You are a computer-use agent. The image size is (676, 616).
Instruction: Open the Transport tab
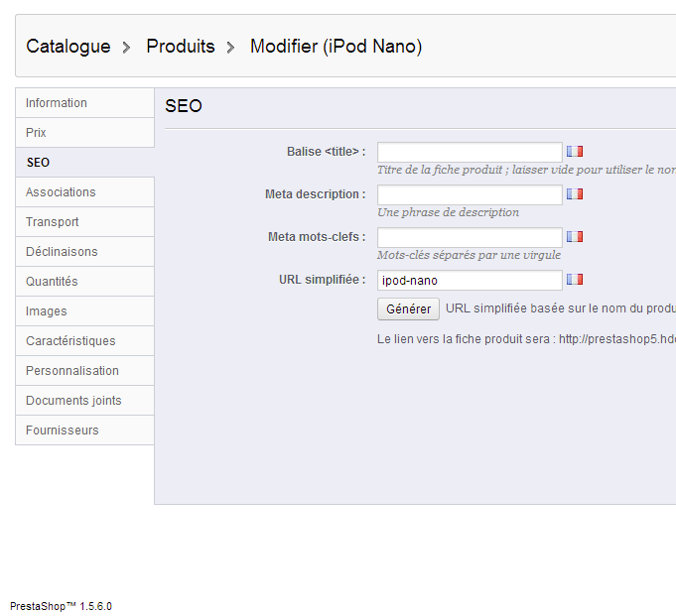click(x=53, y=222)
